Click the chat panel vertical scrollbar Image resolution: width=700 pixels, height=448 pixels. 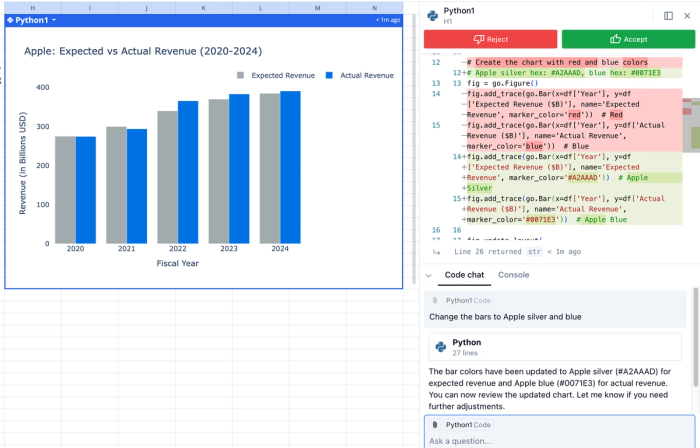point(696,337)
